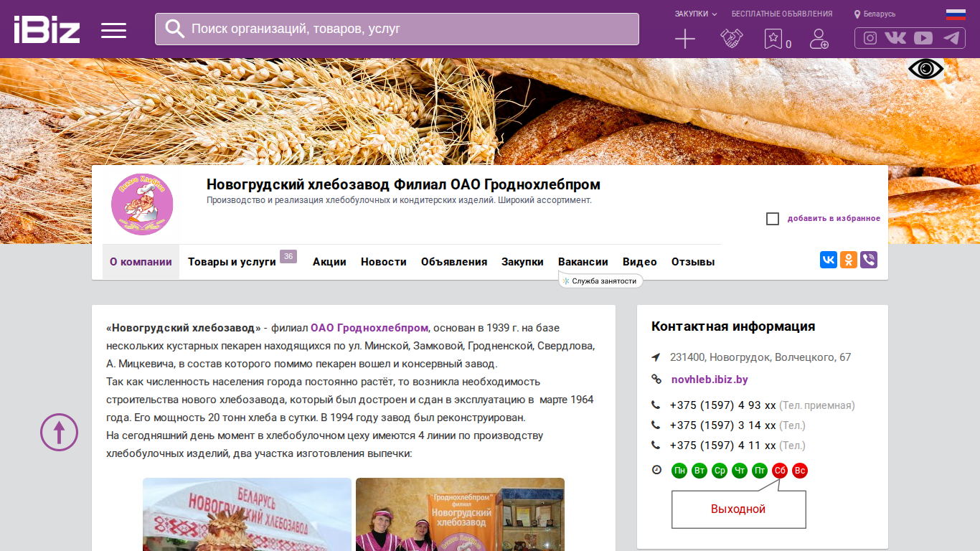980x551 pixels.
Task: Click phone number +375 (1597) 4 11 xx
Action: pyautogui.click(x=723, y=446)
